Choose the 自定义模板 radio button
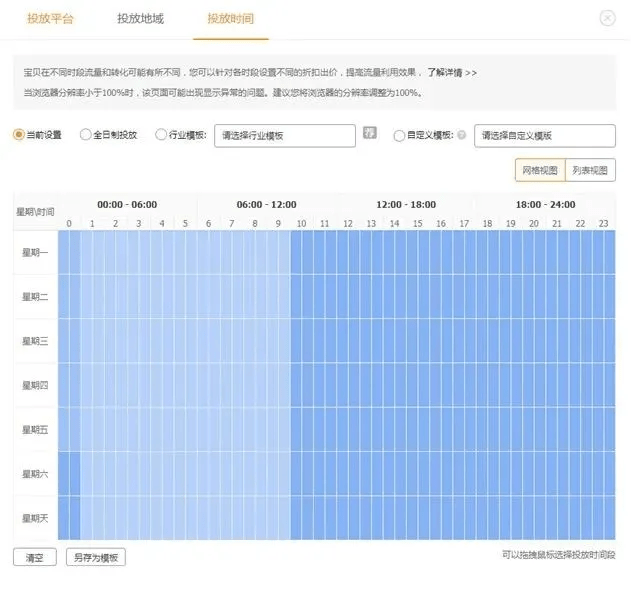Image resolution: width=631 pixels, height=594 pixels. [x=399, y=136]
